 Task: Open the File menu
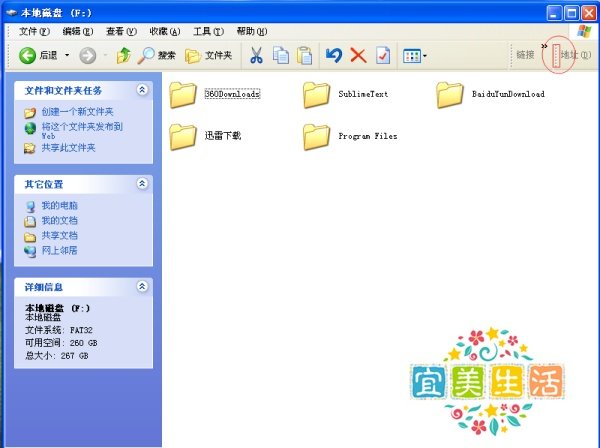tap(34, 31)
